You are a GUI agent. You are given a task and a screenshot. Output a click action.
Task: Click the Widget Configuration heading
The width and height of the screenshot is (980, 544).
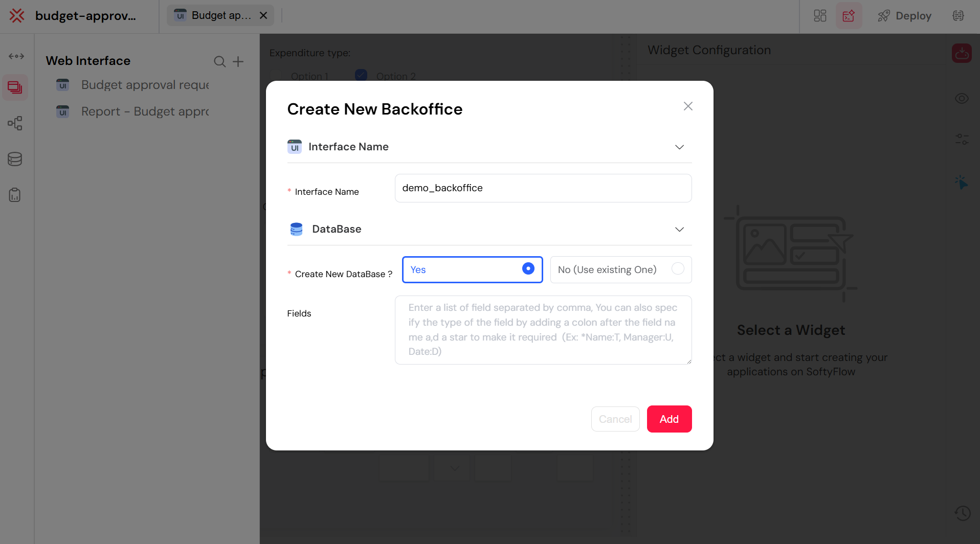(x=709, y=50)
